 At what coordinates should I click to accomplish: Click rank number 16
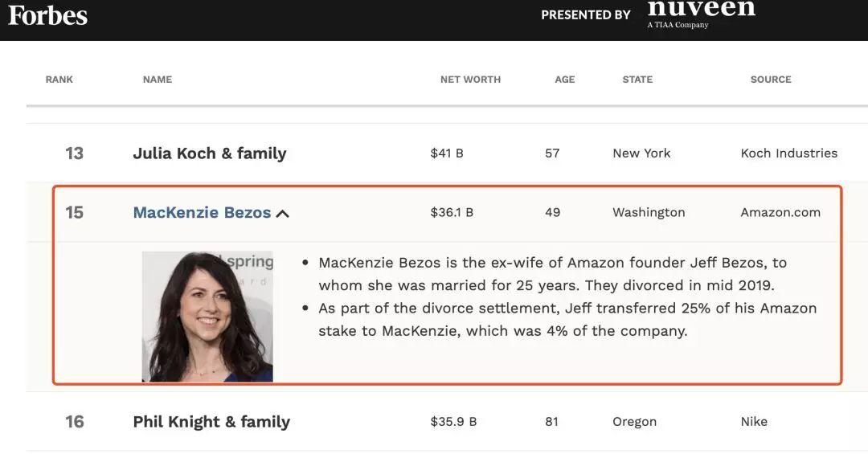click(x=74, y=422)
